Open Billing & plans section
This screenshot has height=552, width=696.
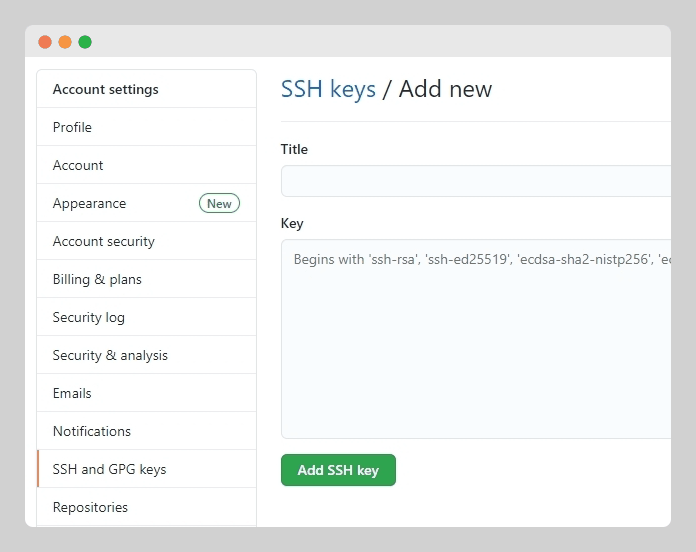(97, 279)
